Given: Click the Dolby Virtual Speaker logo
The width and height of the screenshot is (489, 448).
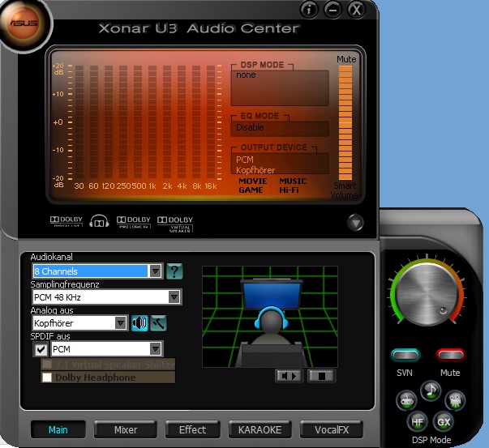Looking at the screenshot, I should pyautogui.click(x=175, y=224).
